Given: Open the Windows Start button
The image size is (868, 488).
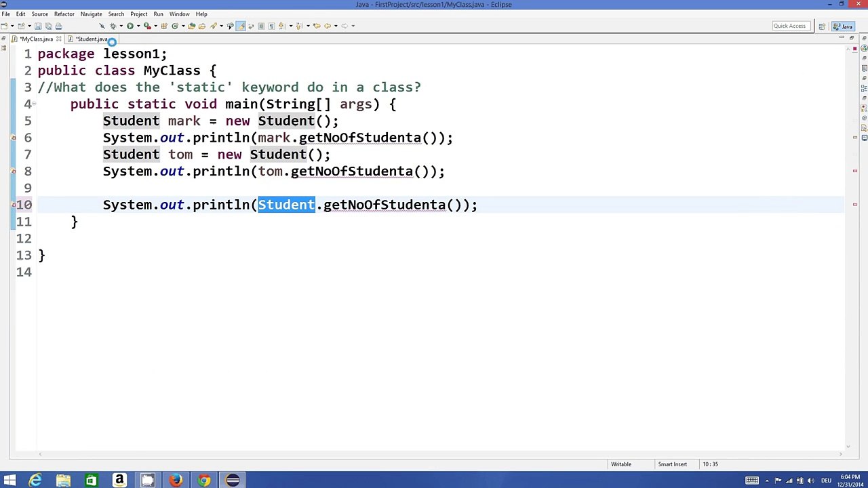Looking at the screenshot, I should [x=9, y=481].
